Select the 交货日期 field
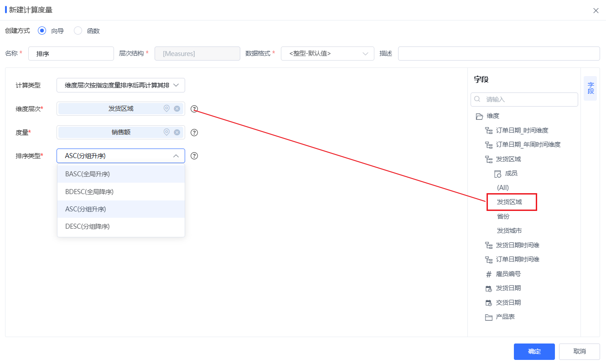 (x=508, y=302)
